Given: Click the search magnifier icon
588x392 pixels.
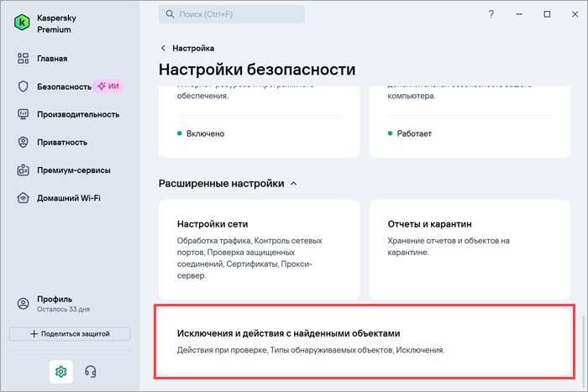Looking at the screenshot, I should 170,14.
